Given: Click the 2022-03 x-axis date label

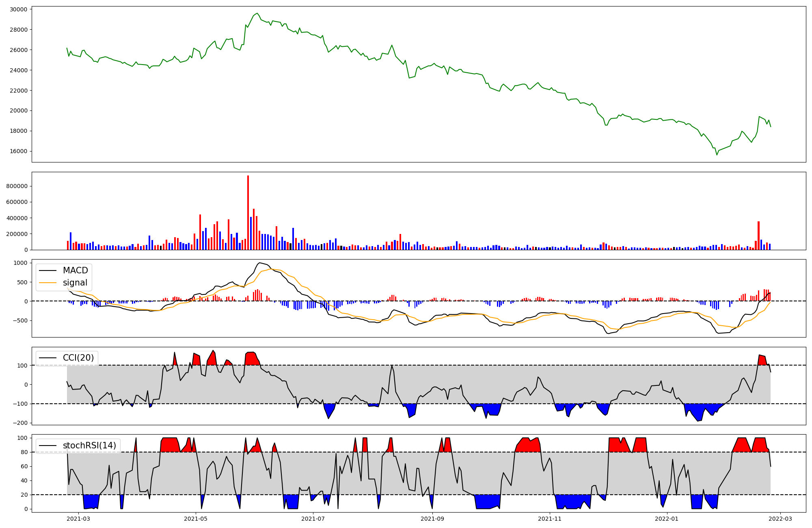Looking at the screenshot, I should click(780, 519).
